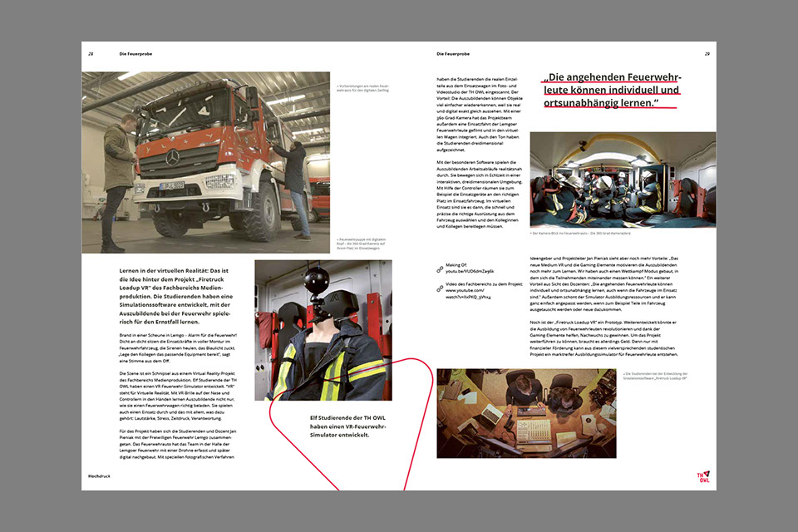Click page number 28
The width and height of the screenshot is (798, 532).
pos(91,54)
